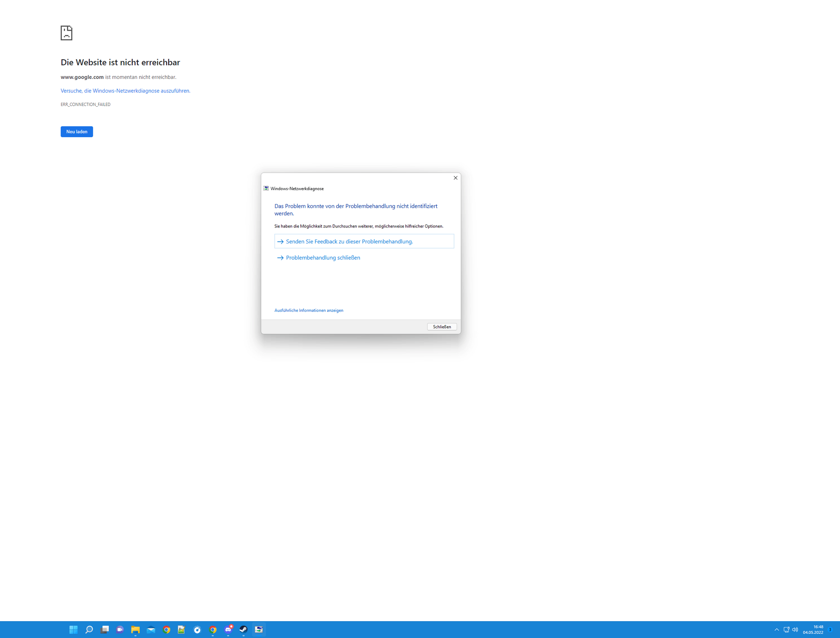Image resolution: width=840 pixels, height=638 pixels.
Task: Open Task View in taskbar
Action: [x=105, y=629]
